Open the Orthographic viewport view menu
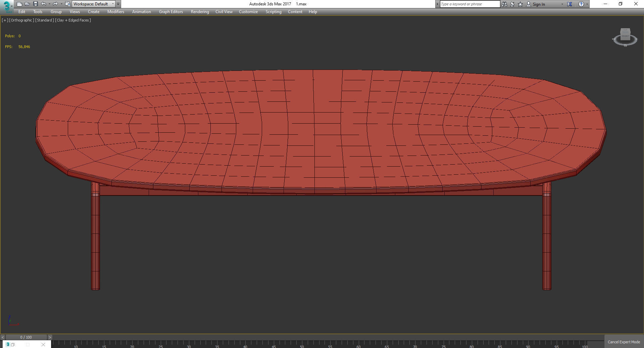The height and width of the screenshot is (348, 644). (x=21, y=20)
